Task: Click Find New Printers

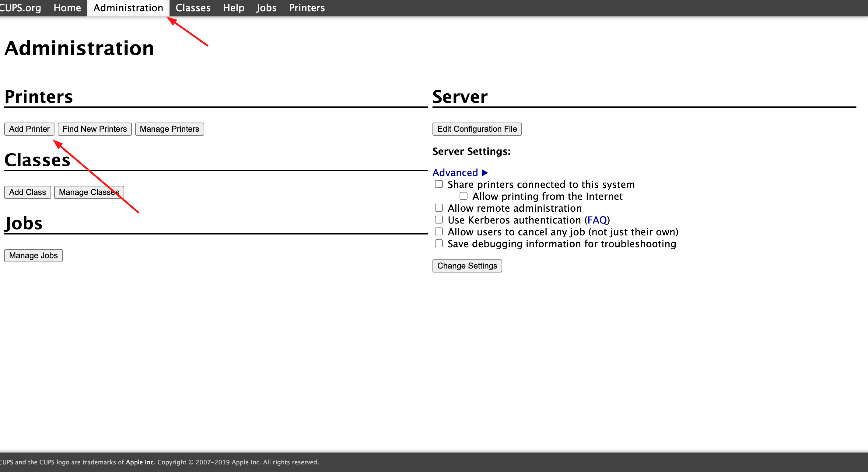Action: point(94,129)
